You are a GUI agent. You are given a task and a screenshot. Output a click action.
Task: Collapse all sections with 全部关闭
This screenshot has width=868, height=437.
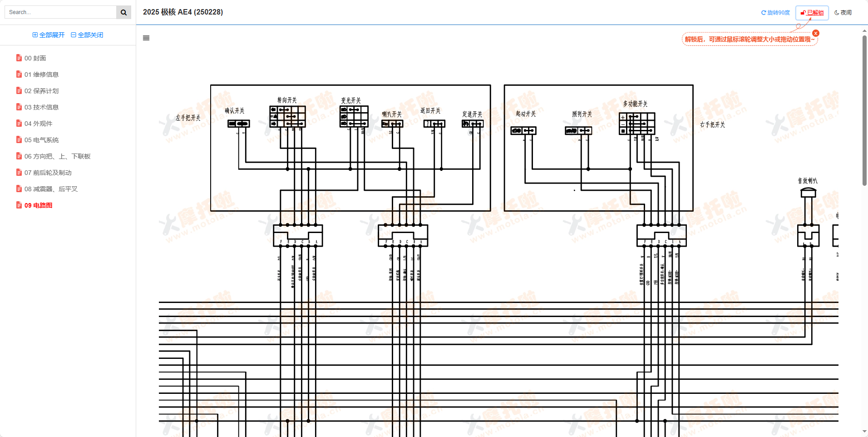click(87, 35)
